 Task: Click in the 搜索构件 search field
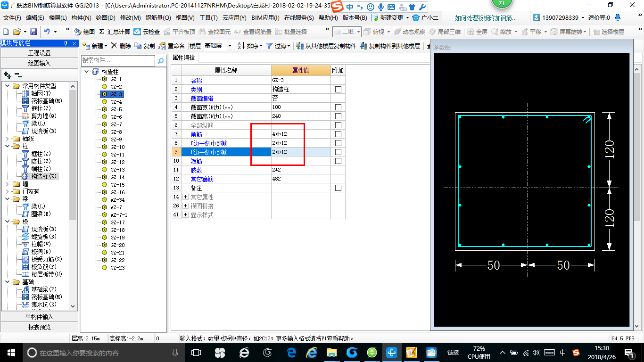118,60
